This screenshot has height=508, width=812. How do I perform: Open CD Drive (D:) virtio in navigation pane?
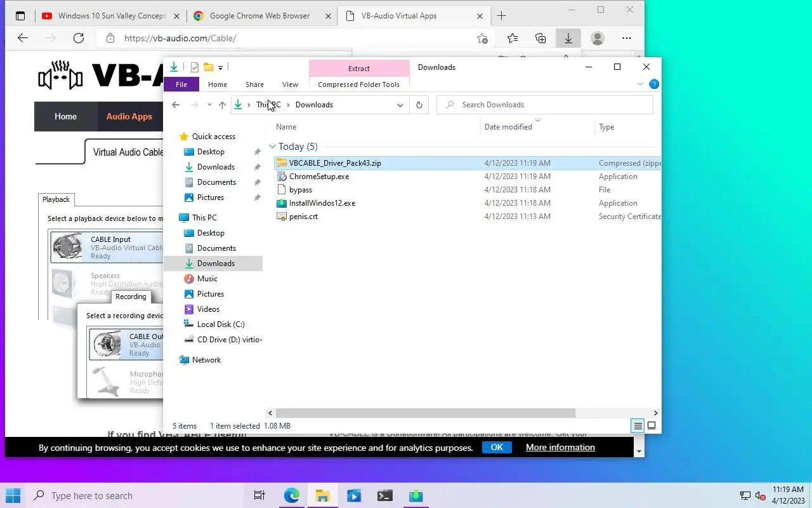click(229, 340)
